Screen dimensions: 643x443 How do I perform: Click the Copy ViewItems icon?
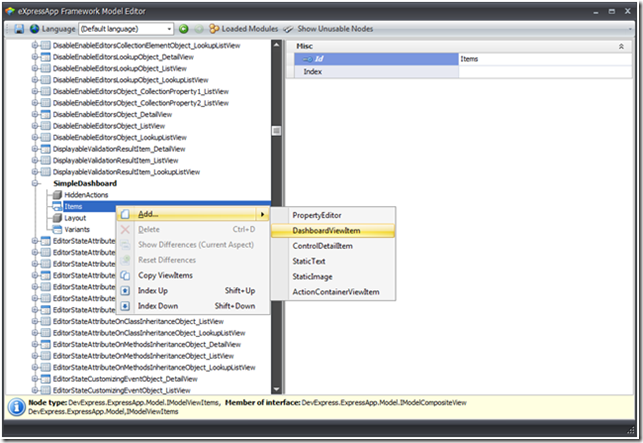pyautogui.click(x=125, y=276)
